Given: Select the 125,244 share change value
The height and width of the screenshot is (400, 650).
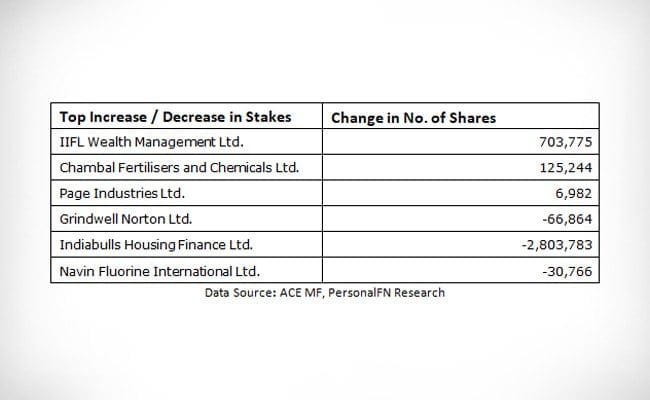Looking at the screenshot, I should (x=566, y=168).
